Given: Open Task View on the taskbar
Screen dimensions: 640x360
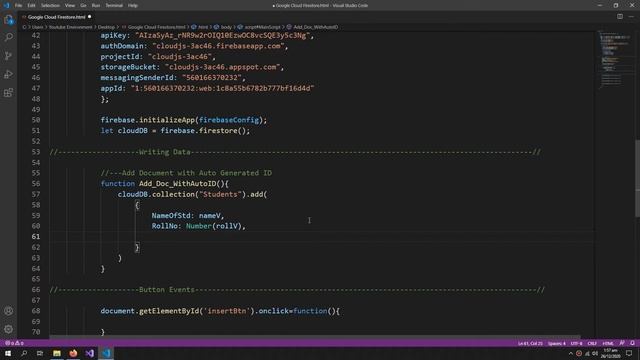Looking at the screenshot, I should 40,353.
